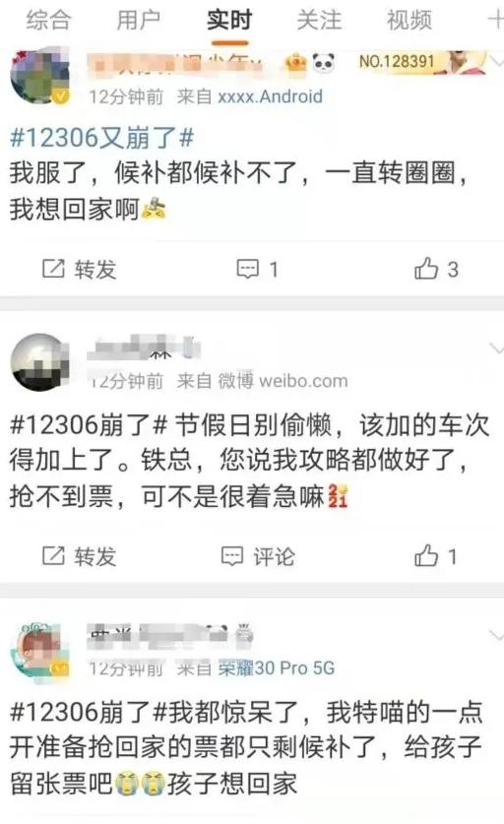The image size is (504, 824).
Task: Go to the 视频 tab
Action: coord(409,21)
